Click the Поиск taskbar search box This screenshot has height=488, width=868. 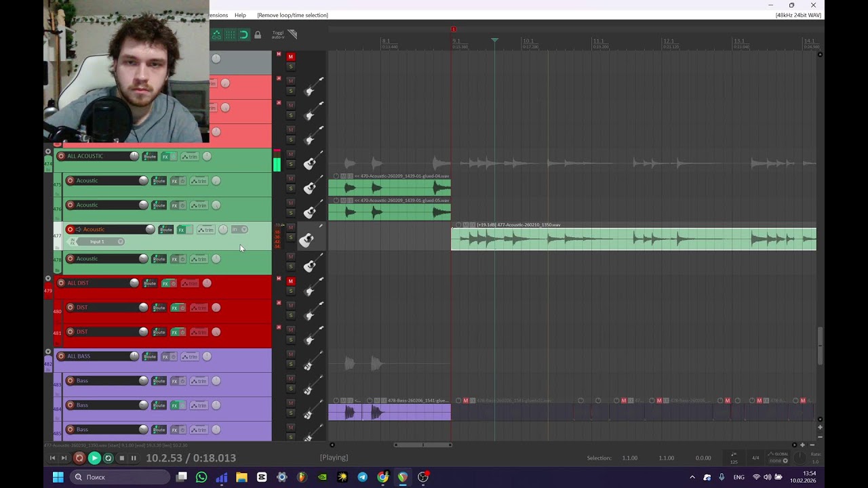coord(119,477)
